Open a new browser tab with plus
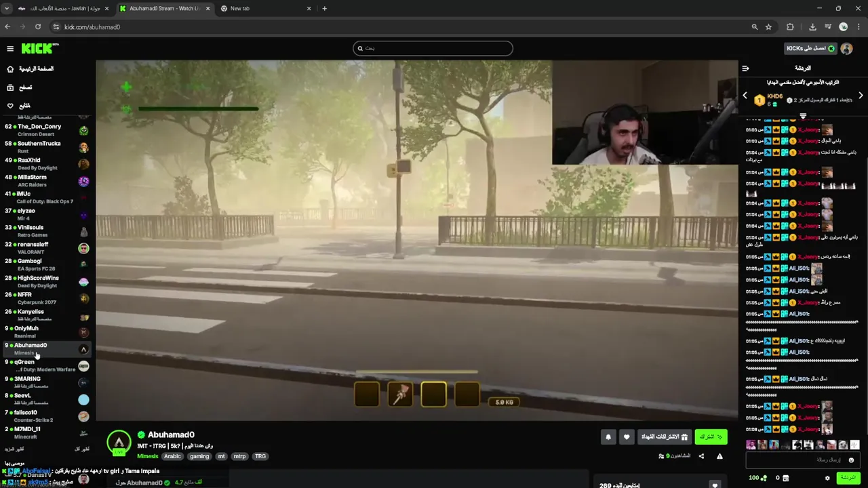This screenshot has height=488, width=868. click(x=324, y=8)
